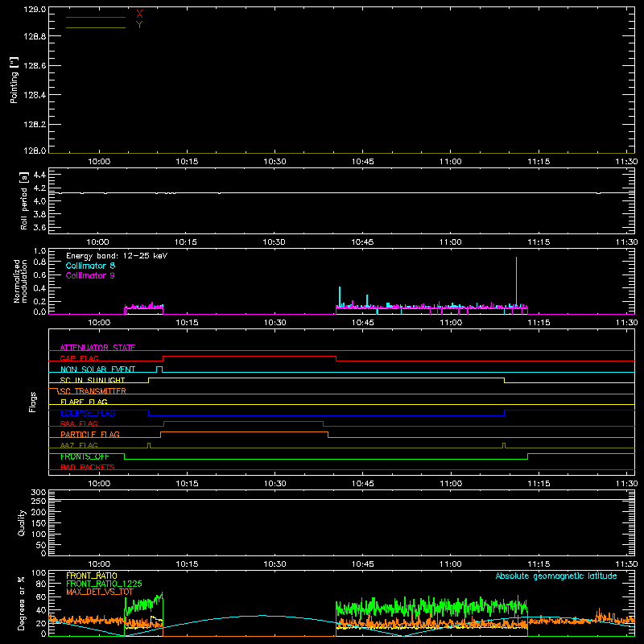Select the 128.2 Pointing tick label
644x644 pixels.
[35, 125]
